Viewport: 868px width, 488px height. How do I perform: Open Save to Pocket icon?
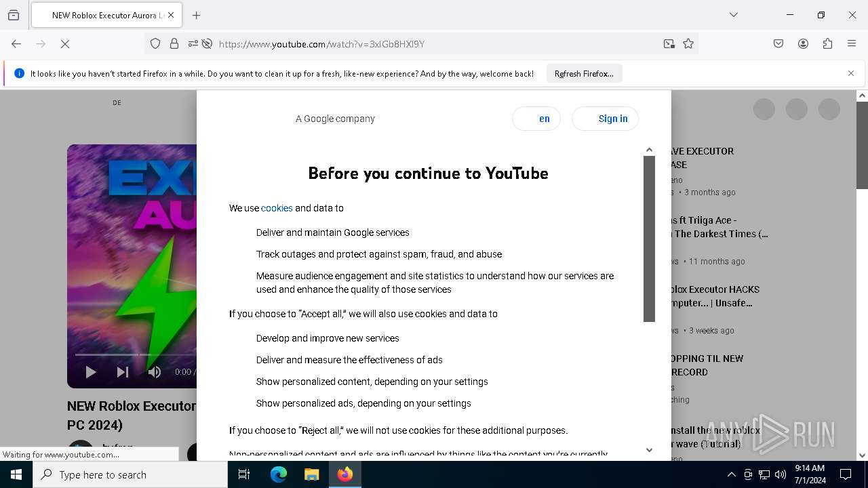coord(778,44)
